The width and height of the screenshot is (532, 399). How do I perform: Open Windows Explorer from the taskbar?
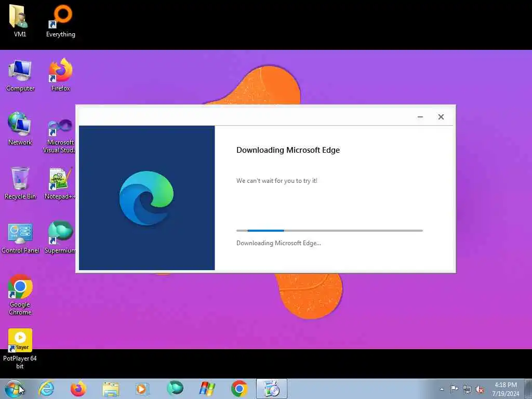(x=111, y=389)
